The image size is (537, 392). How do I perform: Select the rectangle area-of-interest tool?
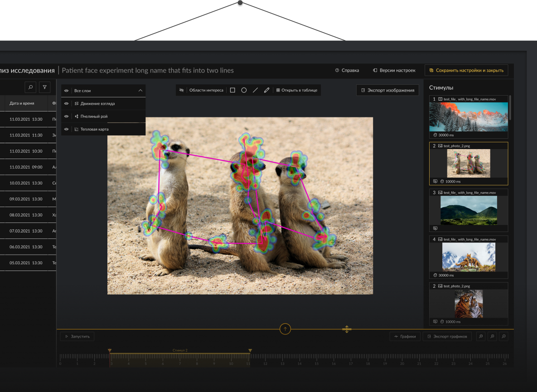point(232,90)
